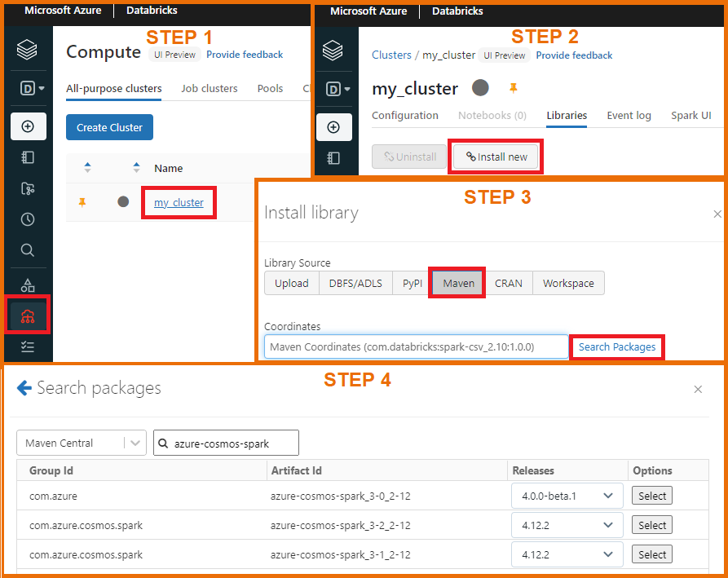Click the Install new button
This screenshot has width=728, height=578.
coord(496,156)
